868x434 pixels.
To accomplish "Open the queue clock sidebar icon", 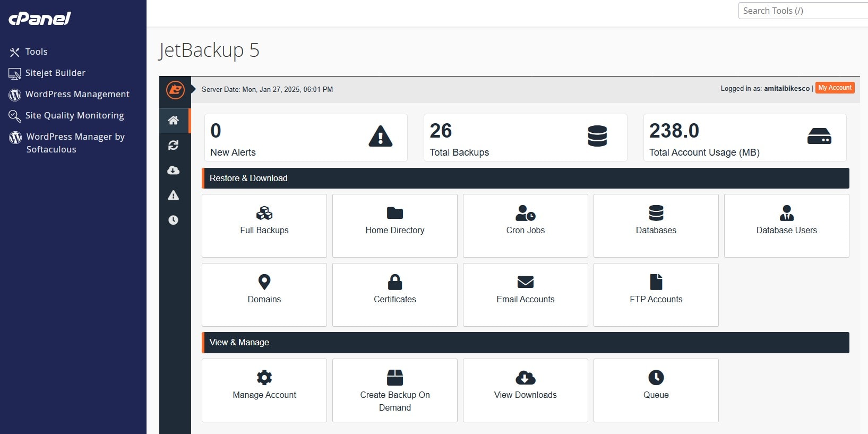I will (x=174, y=220).
